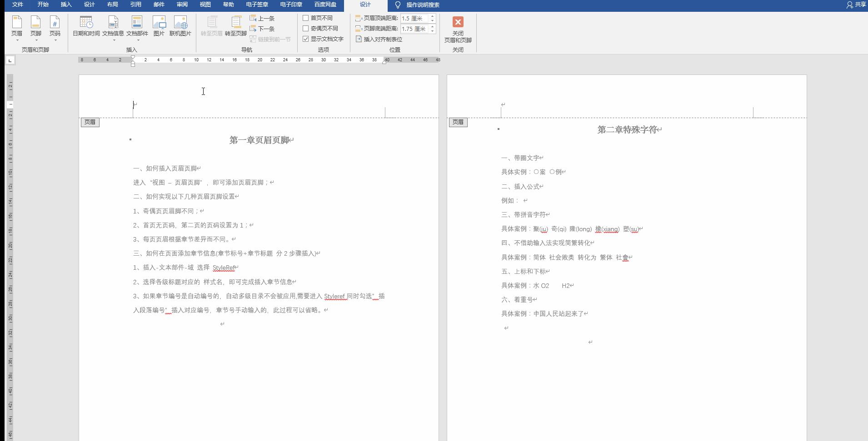Insert date and time into the header
Viewport: 868px width, 441px height.
point(85,27)
